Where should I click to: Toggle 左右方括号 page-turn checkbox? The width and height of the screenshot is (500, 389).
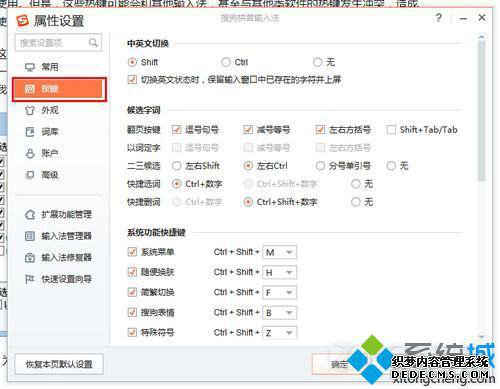tap(320, 129)
